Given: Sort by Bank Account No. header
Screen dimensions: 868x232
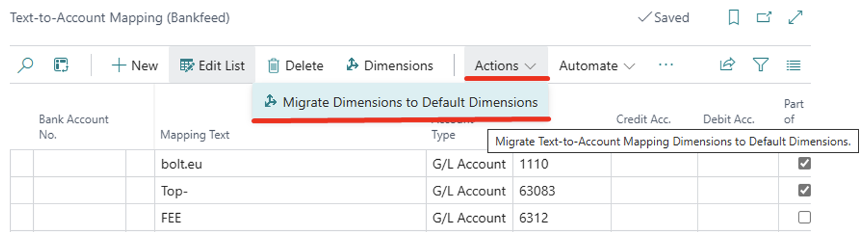Looking at the screenshot, I should pyautogui.click(x=73, y=127).
